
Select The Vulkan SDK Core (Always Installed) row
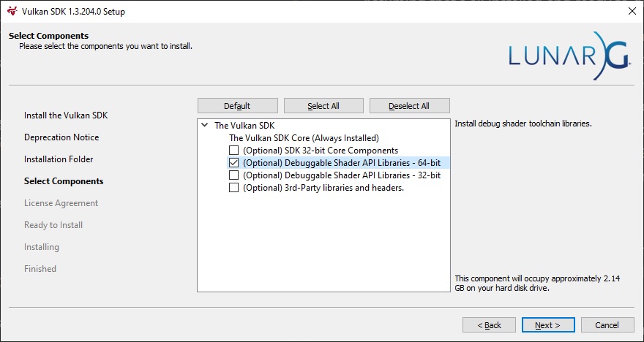(304, 138)
